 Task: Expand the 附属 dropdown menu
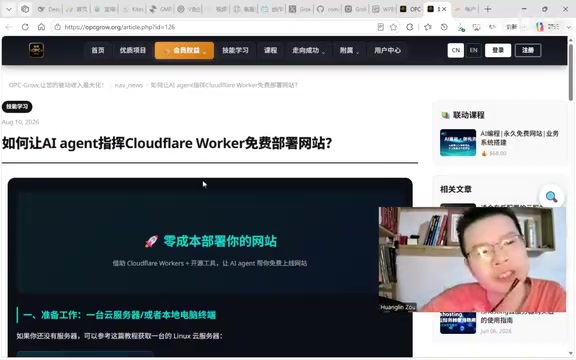point(349,50)
